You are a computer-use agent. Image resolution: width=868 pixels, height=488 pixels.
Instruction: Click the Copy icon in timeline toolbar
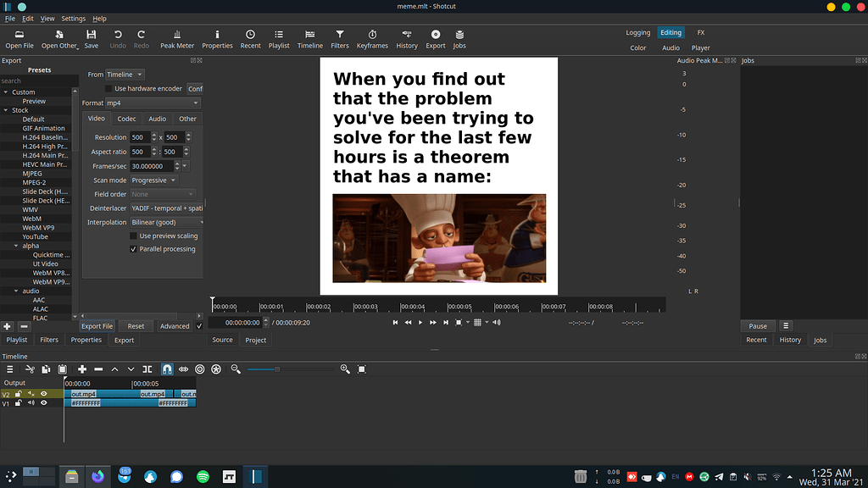click(46, 369)
